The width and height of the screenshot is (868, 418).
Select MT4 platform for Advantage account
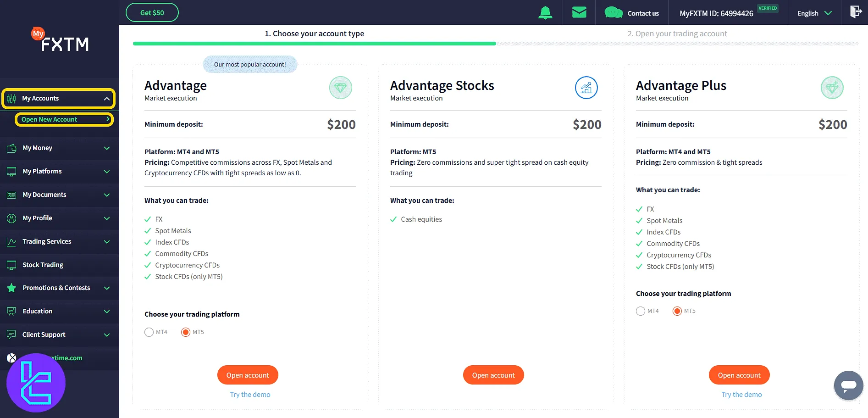(x=149, y=332)
